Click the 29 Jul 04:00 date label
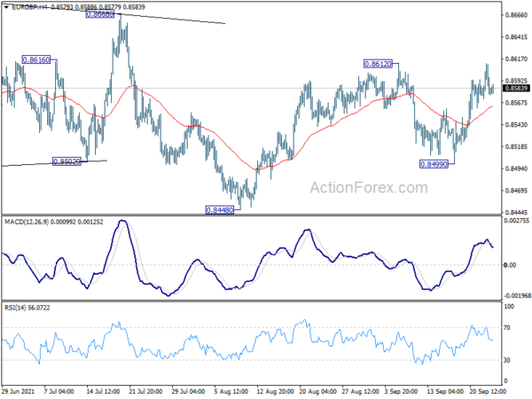The image size is (532, 399). [188, 391]
